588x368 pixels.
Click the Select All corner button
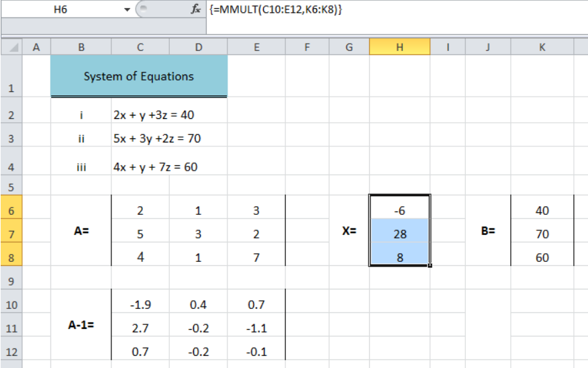(x=11, y=47)
